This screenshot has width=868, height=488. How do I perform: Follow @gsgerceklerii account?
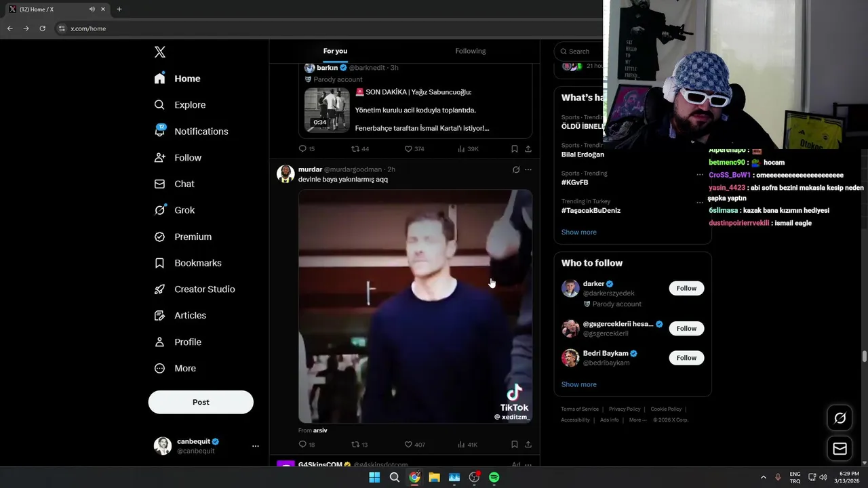686,328
